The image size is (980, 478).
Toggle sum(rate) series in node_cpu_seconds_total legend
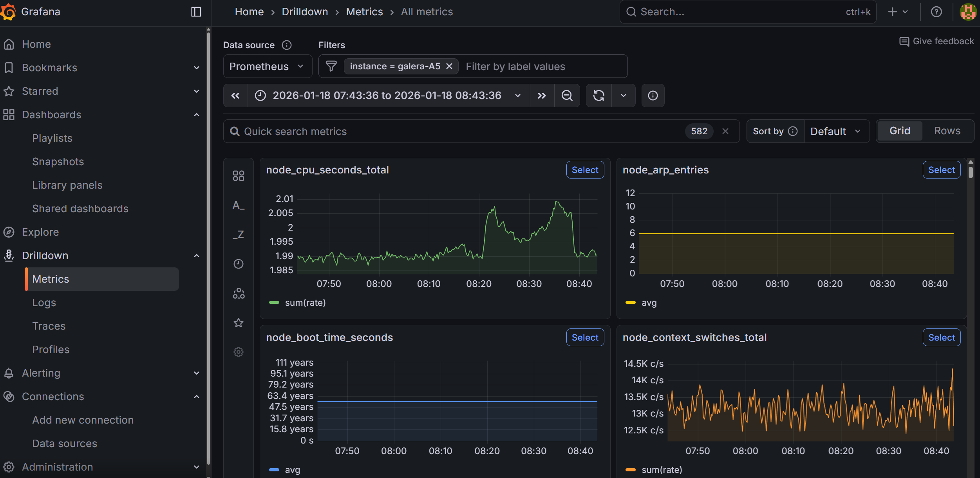point(305,303)
